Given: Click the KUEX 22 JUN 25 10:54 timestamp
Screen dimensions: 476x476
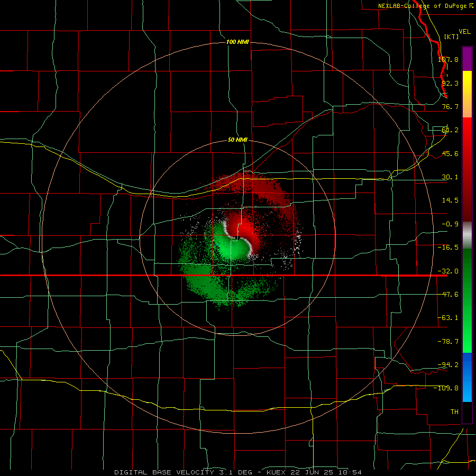Looking at the screenshot, I should pyautogui.click(x=314, y=472).
